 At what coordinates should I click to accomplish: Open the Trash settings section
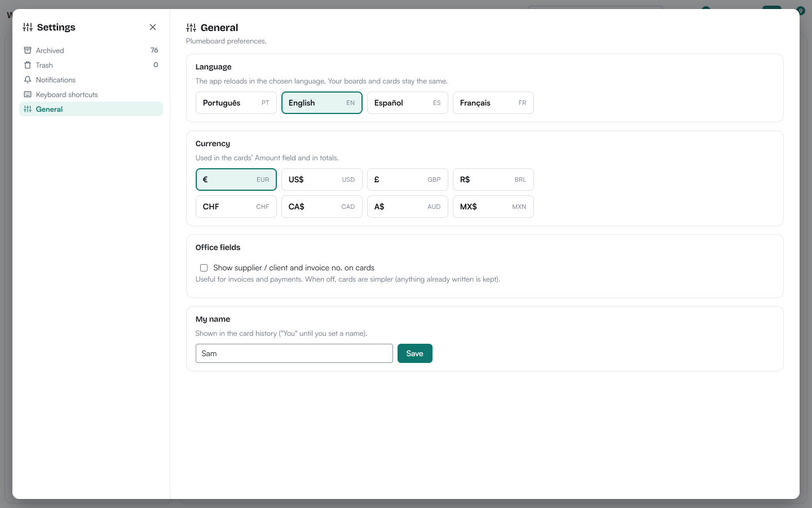click(91, 65)
